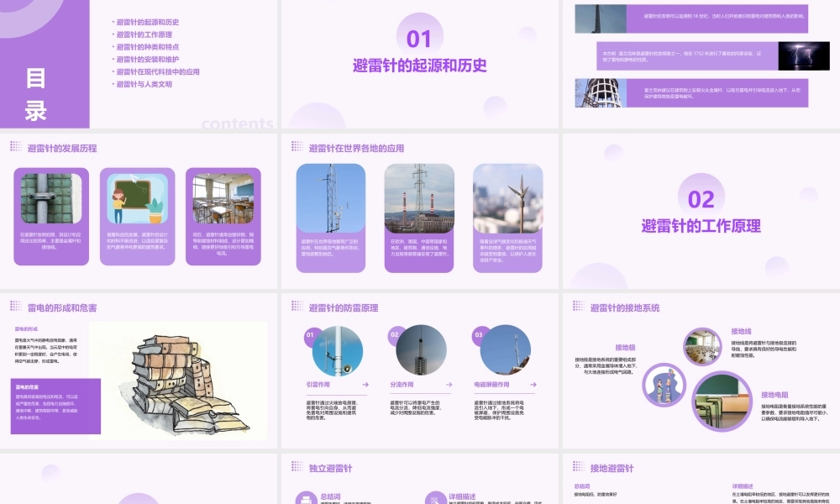This screenshot has height=504, width=840.
Task: Click slide title 雷电的形成和危害
Action: 62,308
